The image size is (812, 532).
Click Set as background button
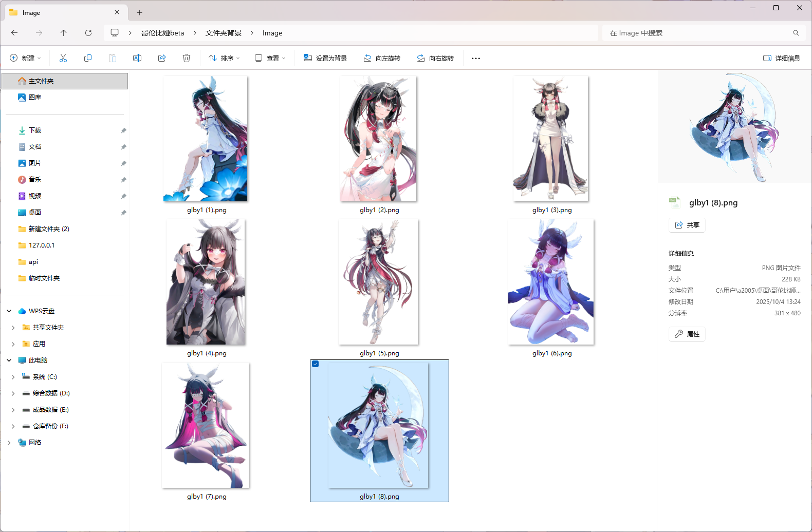(x=325, y=58)
